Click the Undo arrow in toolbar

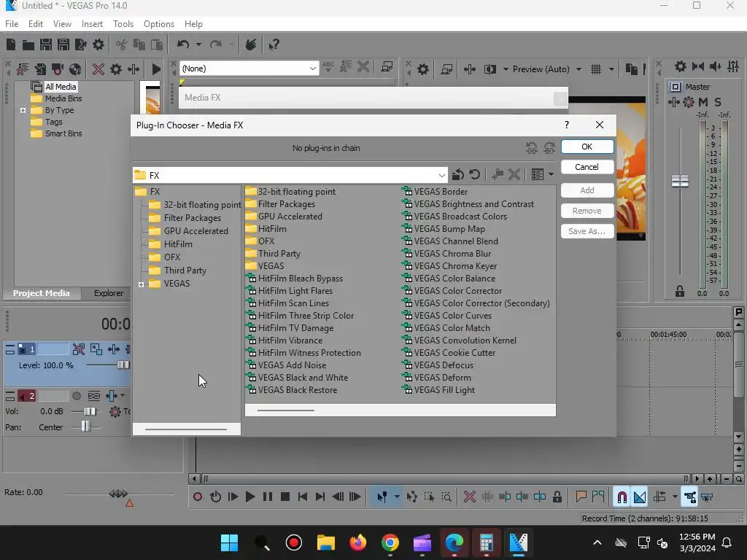[x=183, y=44]
